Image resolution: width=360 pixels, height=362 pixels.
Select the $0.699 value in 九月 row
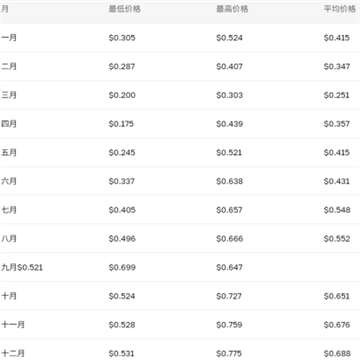coord(122,267)
